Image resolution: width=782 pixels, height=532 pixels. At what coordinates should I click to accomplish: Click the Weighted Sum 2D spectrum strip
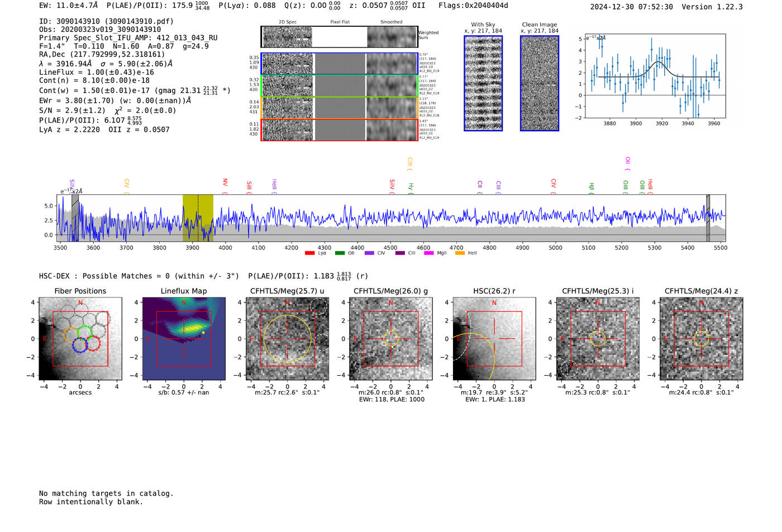pos(340,37)
